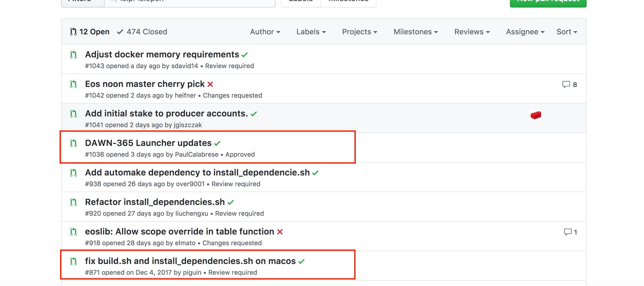Show the 12 Open pull requests
Image resolution: width=644 pixels, height=286 pixels.
(90, 32)
